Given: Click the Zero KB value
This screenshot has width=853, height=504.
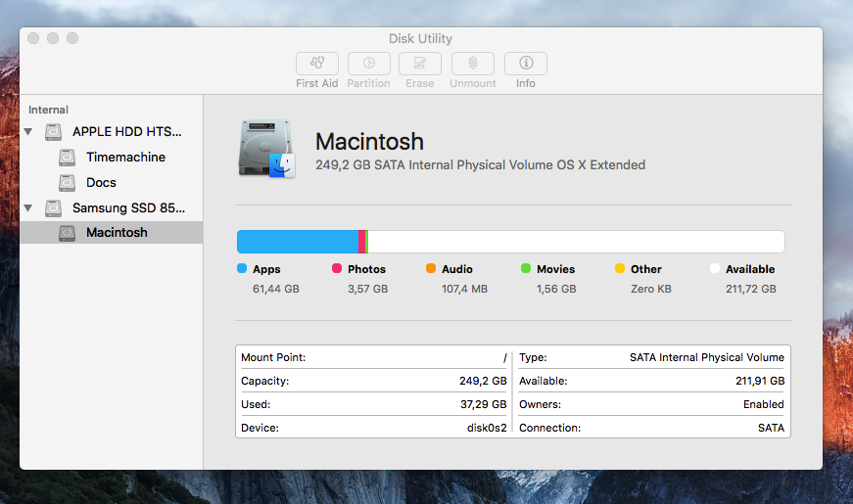Looking at the screenshot, I should 651,289.
